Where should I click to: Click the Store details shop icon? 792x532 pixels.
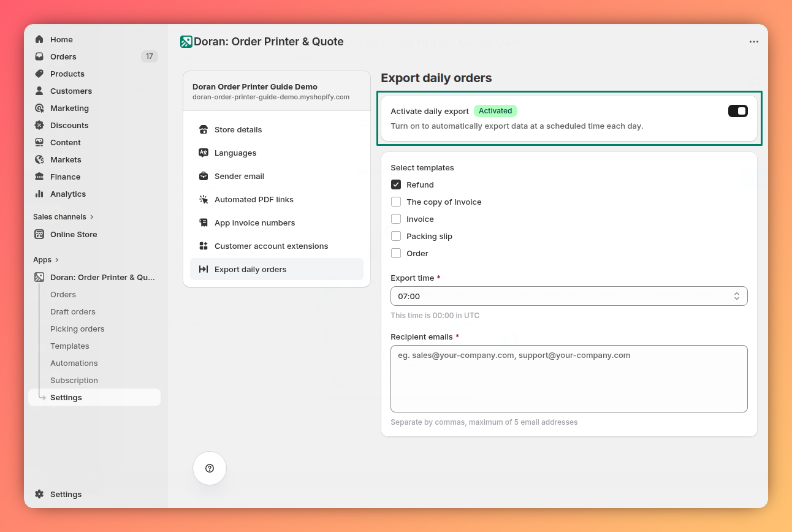(204, 129)
